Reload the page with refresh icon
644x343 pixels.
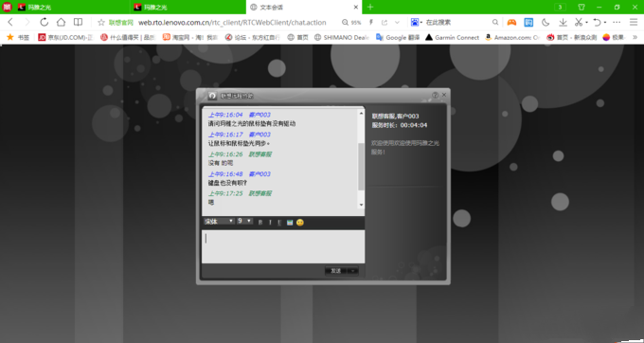pyautogui.click(x=44, y=22)
